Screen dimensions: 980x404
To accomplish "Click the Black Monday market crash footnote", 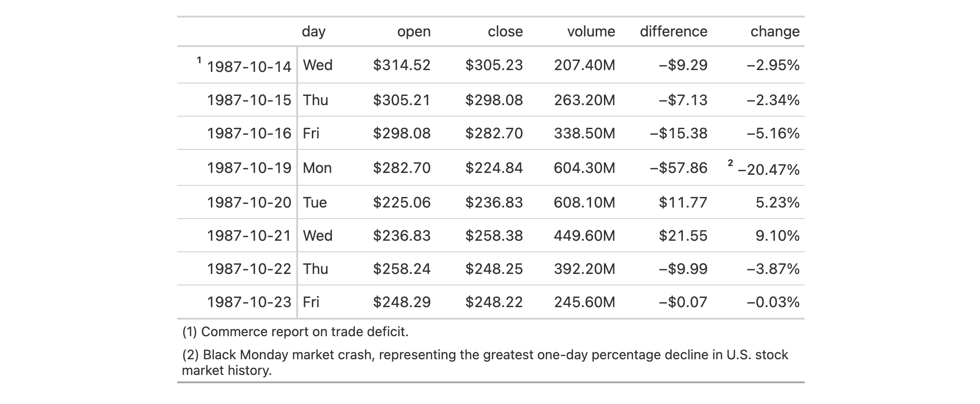I will [x=485, y=362].
